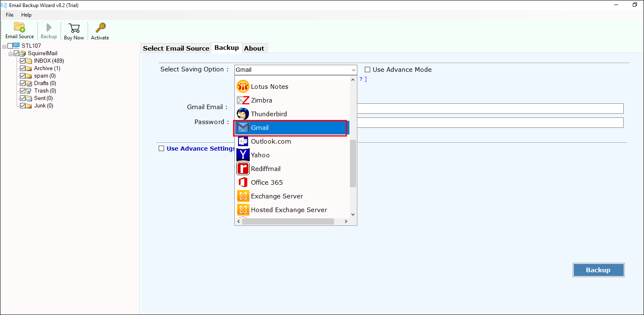Open the File menu
The width and height of the screenshot is (644, 315).
[10, 15]
